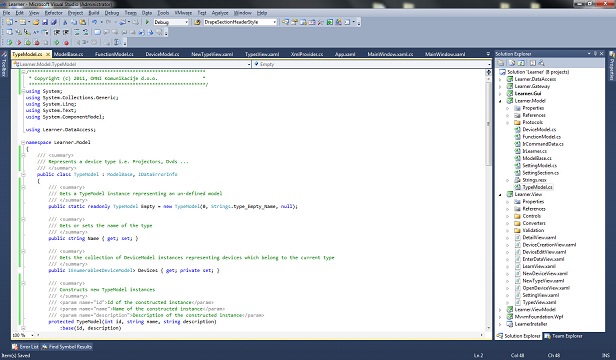Screen dimensions: 616x360
Task: Click the Properties icon in Solution Explorer toolbar
Action: [501, 63]
